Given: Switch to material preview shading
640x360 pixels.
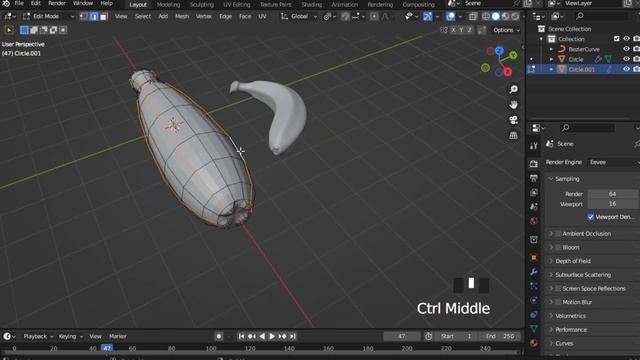Looking at the screenshot, I should pos(505,17).
